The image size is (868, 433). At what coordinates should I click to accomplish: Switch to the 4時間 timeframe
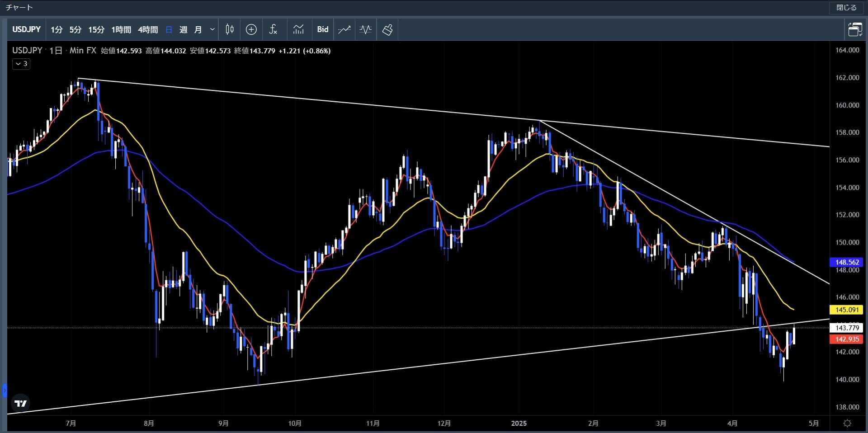click(x=148, y=29)
